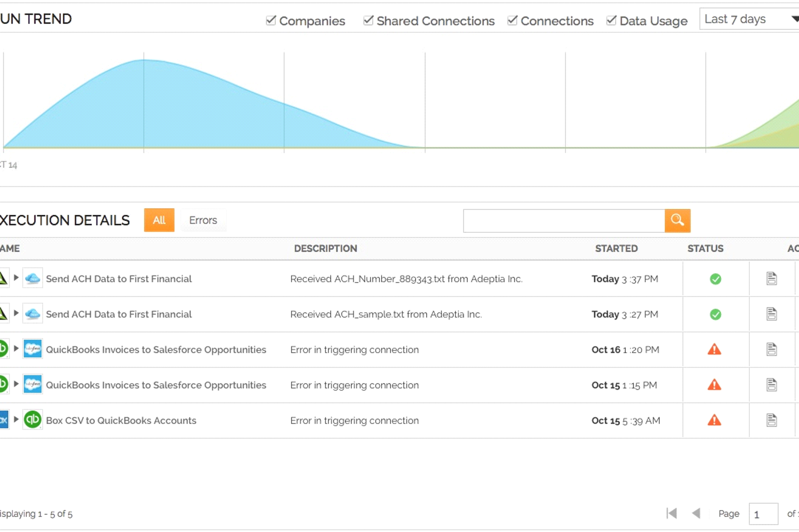The width and height of the screenshot is (799, 532).
Task: Click green success status of ACH_sample run
Action: point(715,314)
